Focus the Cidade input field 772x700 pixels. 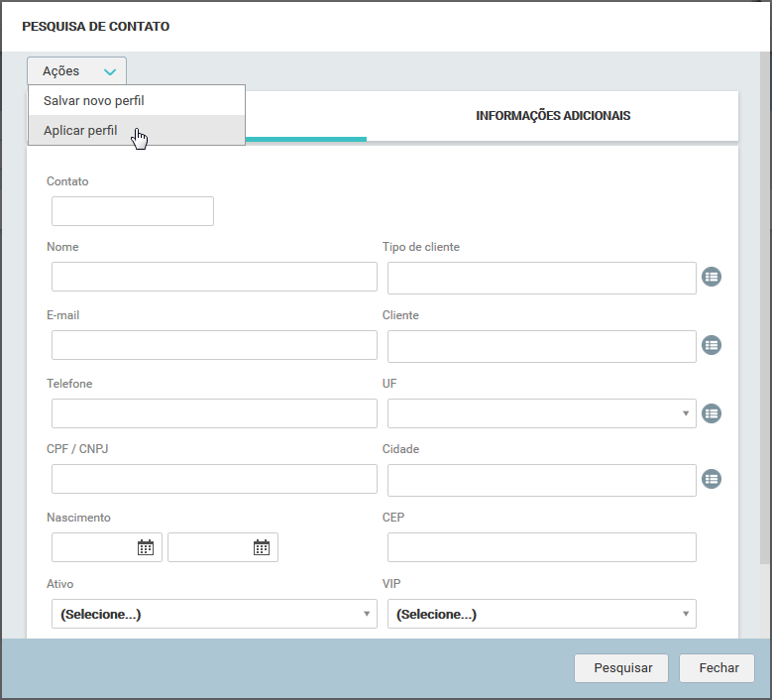tap(541, 480)
